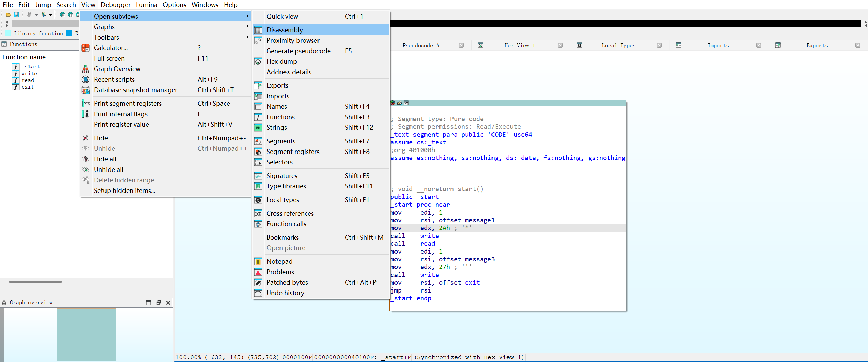Image resolution: width=868 pixels, height=362 pixels.
Task: Click the text search 'T' toolbar icon
Action: (71, 15)
